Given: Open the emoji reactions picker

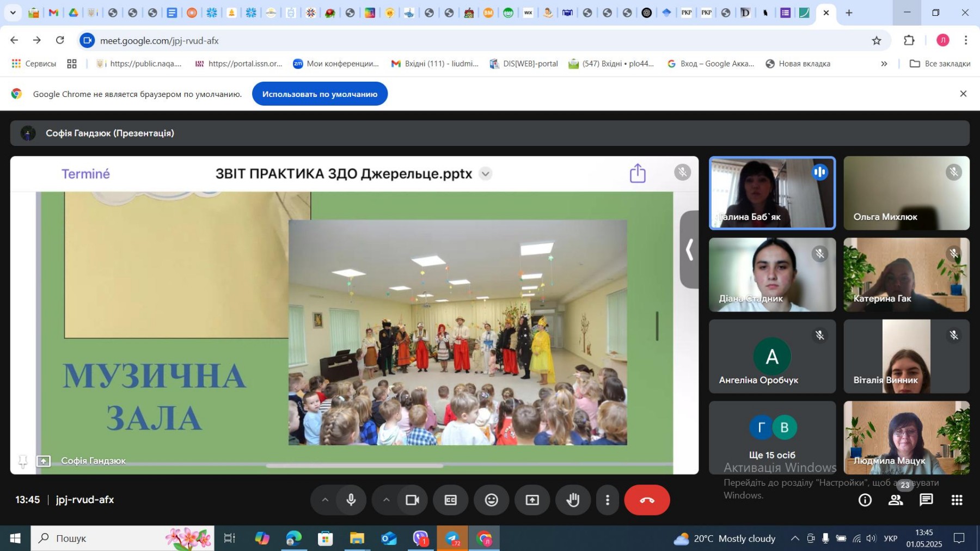Looking at the screenshot, I should click(491, 500).
